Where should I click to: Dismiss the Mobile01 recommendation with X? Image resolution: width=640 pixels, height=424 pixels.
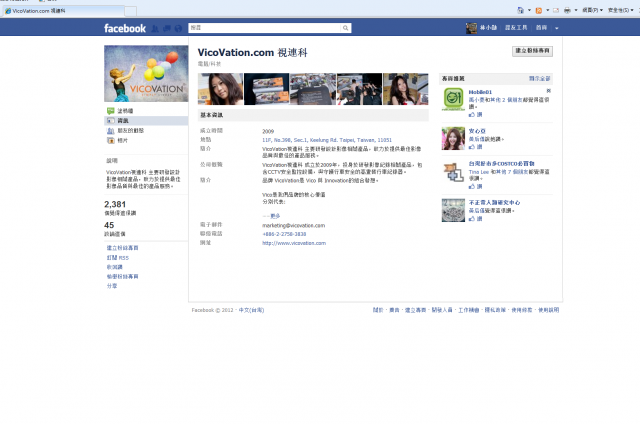[549, 91]
